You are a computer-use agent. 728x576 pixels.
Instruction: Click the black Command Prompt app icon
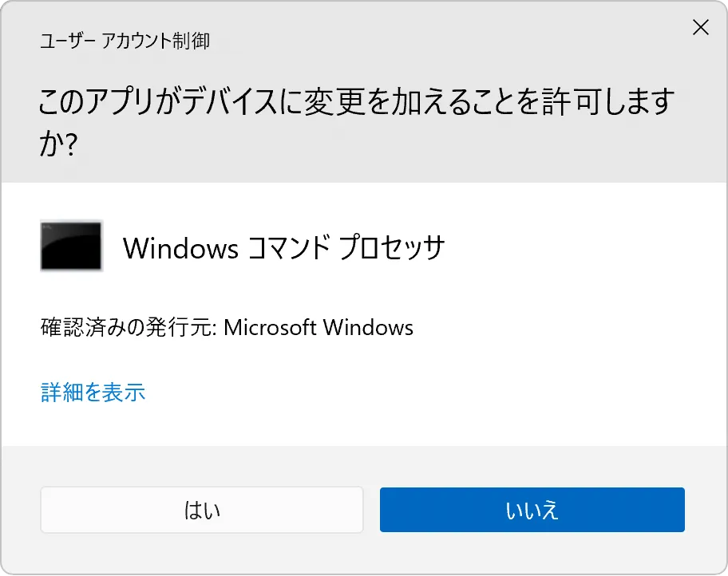coord(71,246)
